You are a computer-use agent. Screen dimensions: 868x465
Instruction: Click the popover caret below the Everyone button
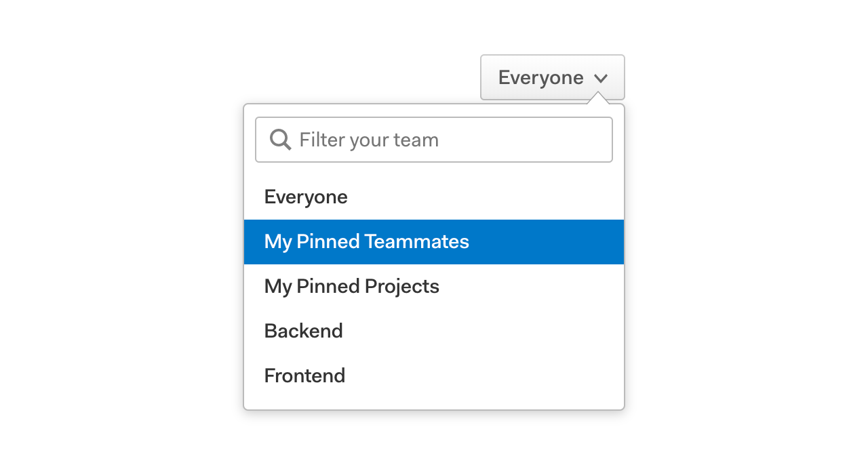[x=599, y=98]
